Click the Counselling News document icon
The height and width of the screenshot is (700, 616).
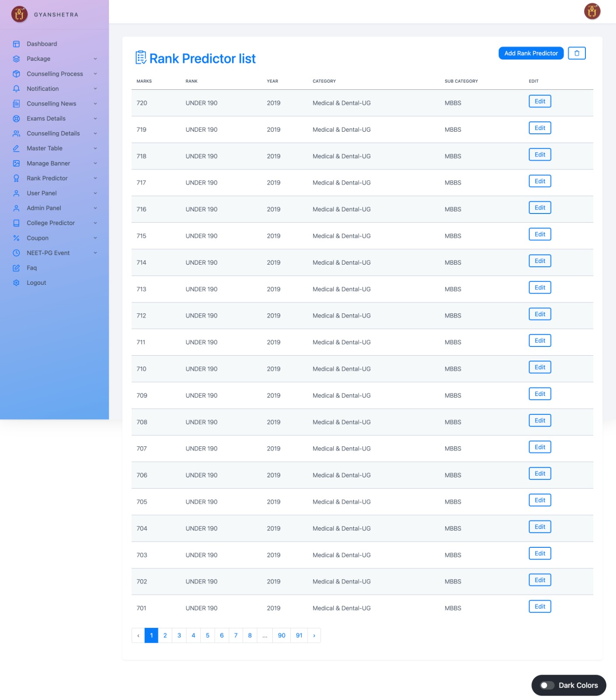click(16, 104)
